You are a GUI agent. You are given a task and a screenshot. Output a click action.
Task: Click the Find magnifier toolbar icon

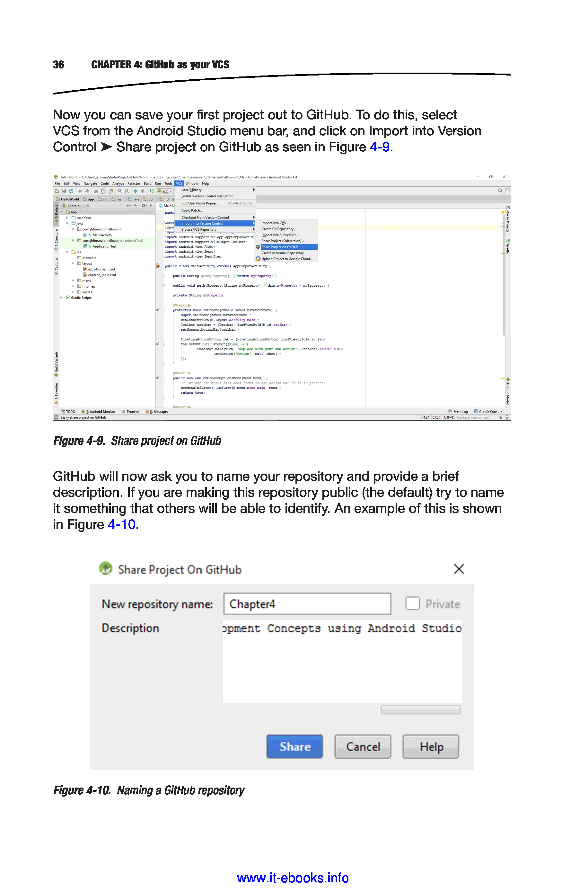coord(119,191)
